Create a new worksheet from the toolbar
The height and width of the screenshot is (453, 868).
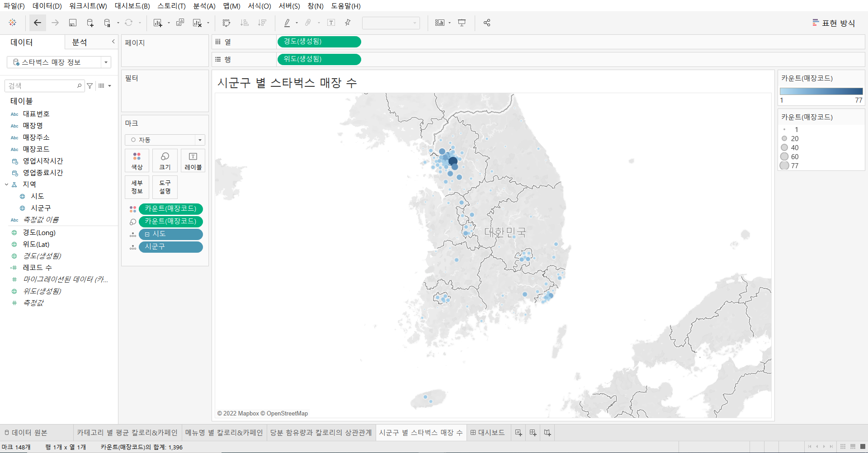pyautogui.click(x=158, y=23)
